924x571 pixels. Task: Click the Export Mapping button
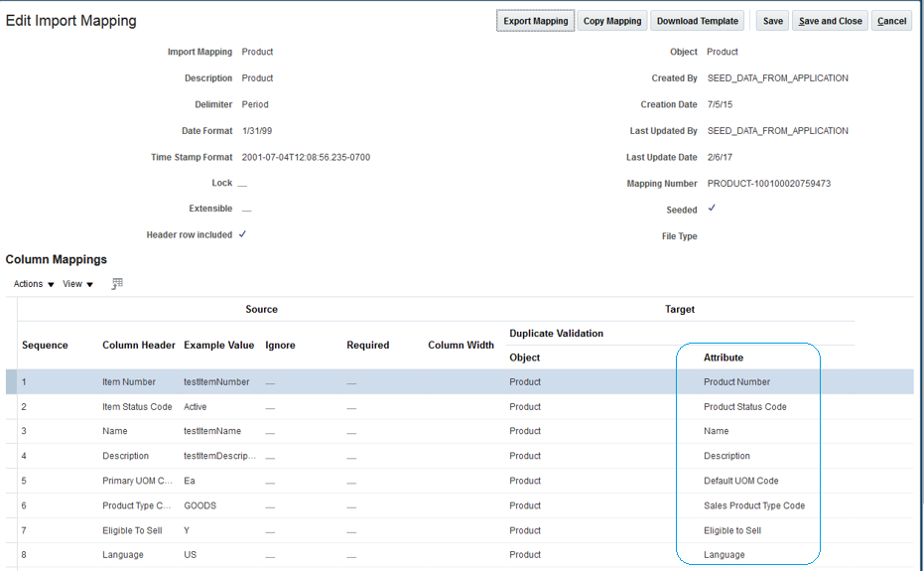point(535,21)
